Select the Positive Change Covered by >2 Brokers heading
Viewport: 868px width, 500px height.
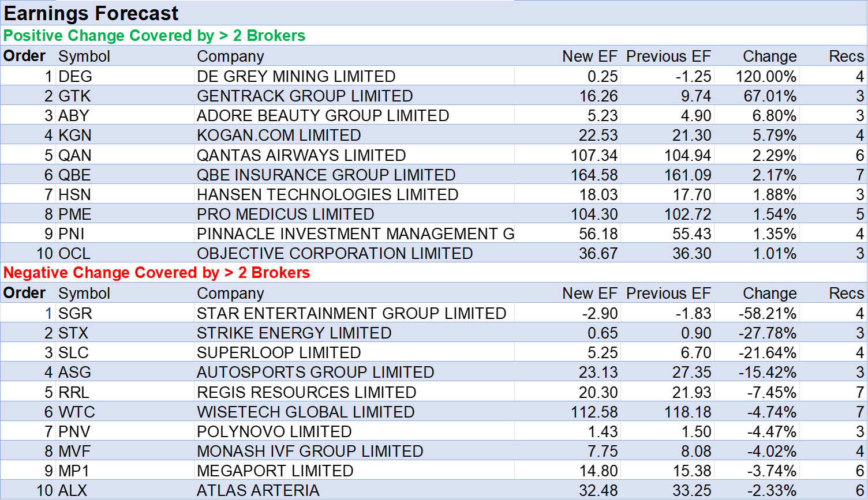[x=155, y=36]
